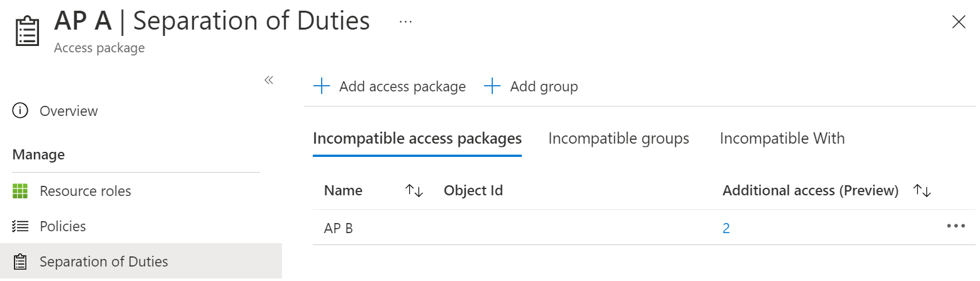
Task: Select Incompatible access packages tab
Action: (417, 138)
